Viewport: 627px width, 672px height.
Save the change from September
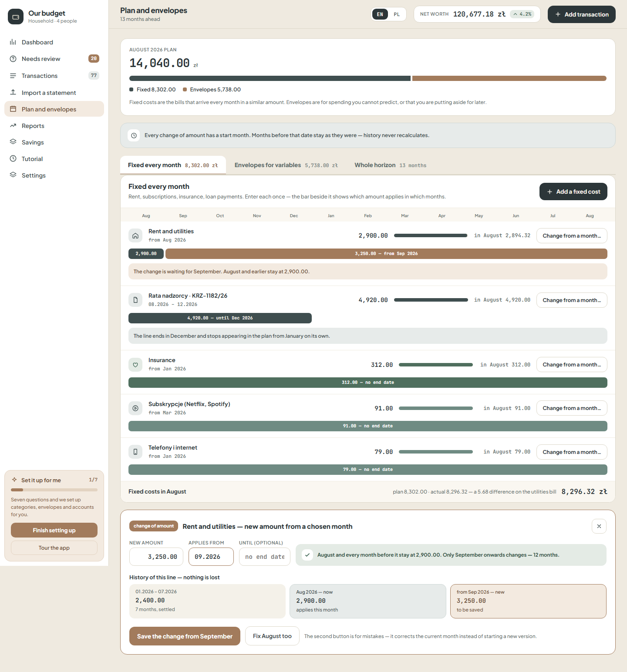coord(185,636)
